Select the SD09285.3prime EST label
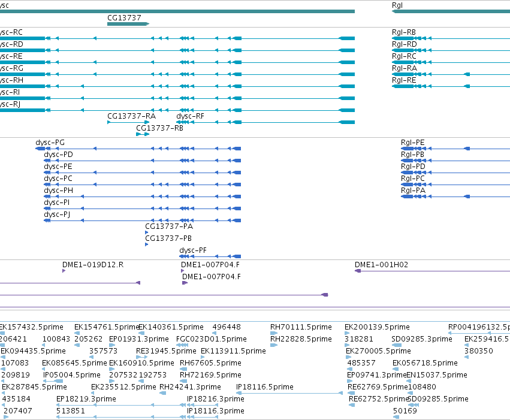The image size is (510, 420). click(422, 339)
